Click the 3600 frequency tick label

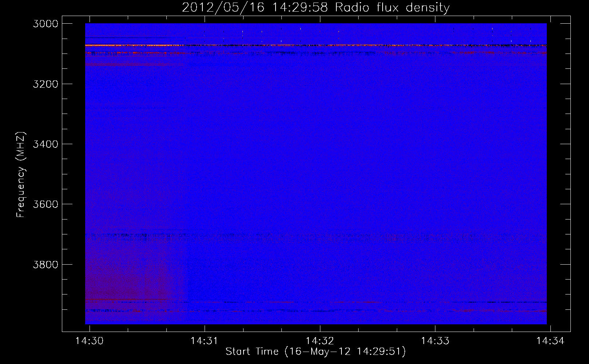(46, 204)
